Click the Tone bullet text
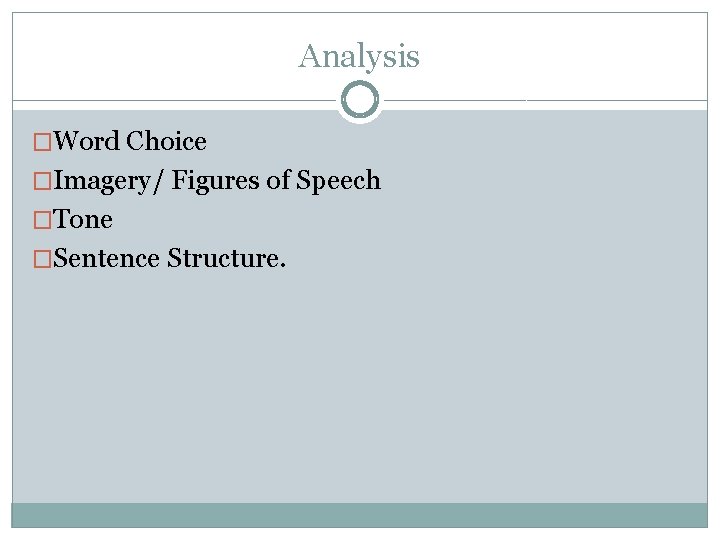720x540 pixels. 83,220
